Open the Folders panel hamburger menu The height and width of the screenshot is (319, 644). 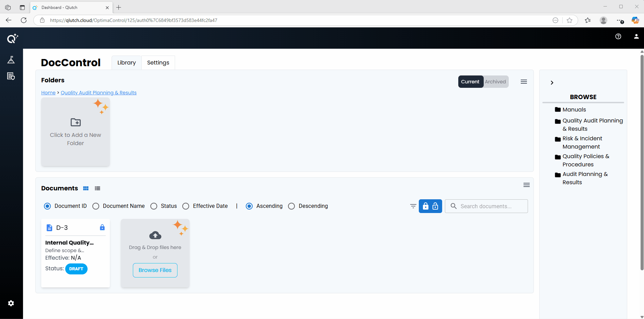pos(524,82)
